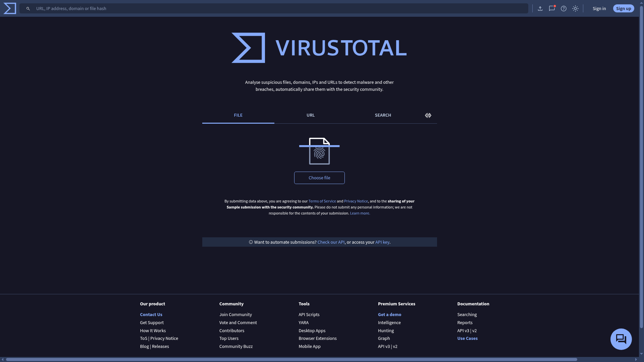The height and width of the screenshot is (362, 644).
Task: Open Desktop Apps link
Action: click(x=312, y=330)
